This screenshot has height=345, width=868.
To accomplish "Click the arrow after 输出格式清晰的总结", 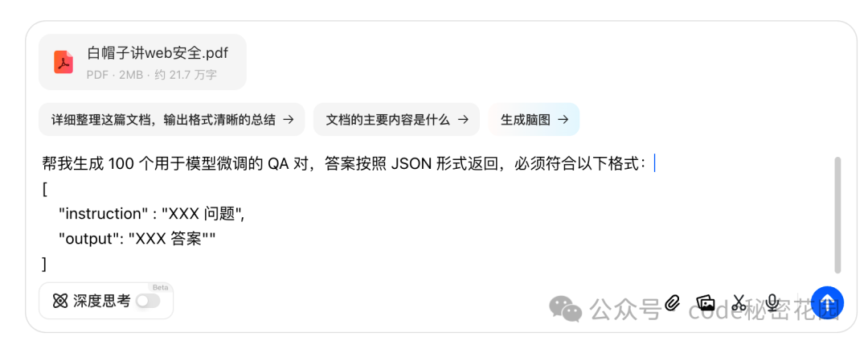I will pos(288,120).
